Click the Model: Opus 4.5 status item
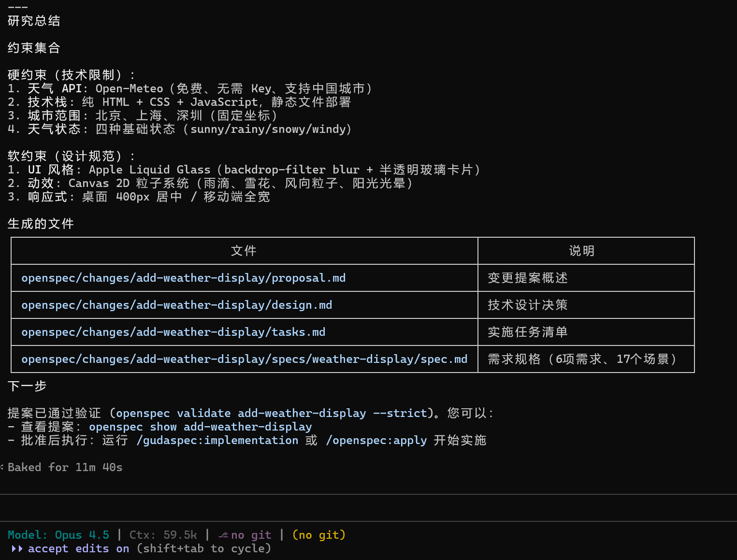Viewport: 737px width, 560px height. (x=58, y=535)
